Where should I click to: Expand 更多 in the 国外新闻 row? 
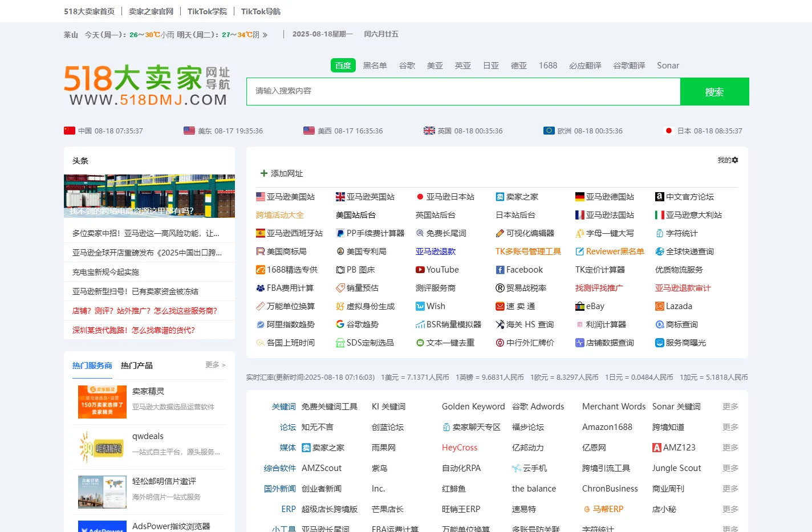730,489
